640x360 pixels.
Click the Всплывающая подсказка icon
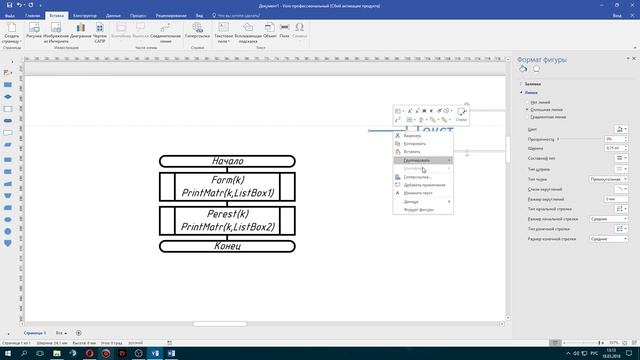coord(248,33)
